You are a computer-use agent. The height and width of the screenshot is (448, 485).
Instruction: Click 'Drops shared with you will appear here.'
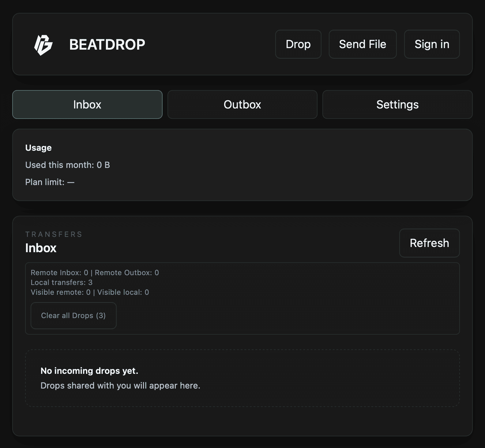click(120, 385)
